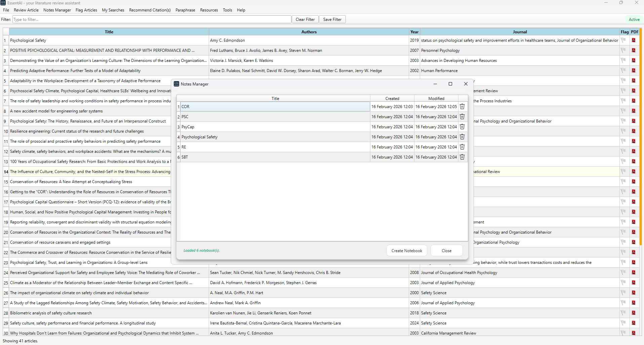644x345 pixels.
Task: Flag the Safety Science 2018 bibliometric article
Action: click(x=623, y=313)
